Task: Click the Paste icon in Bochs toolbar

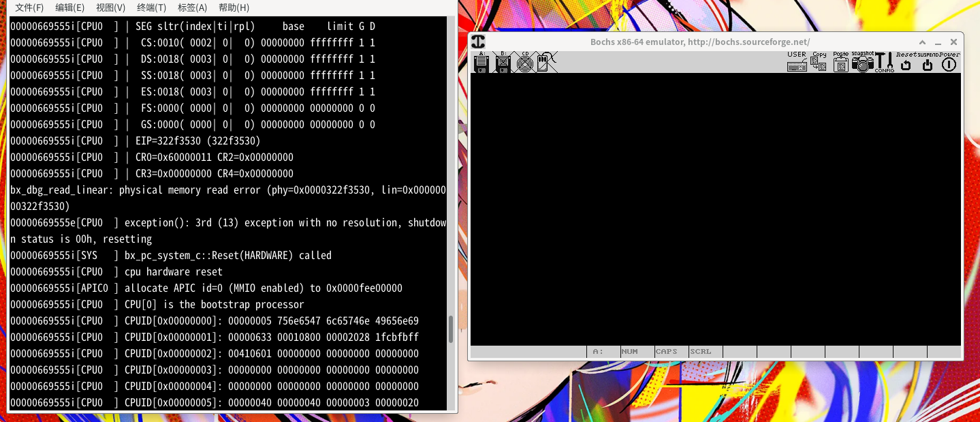Action: pos(840,62)
